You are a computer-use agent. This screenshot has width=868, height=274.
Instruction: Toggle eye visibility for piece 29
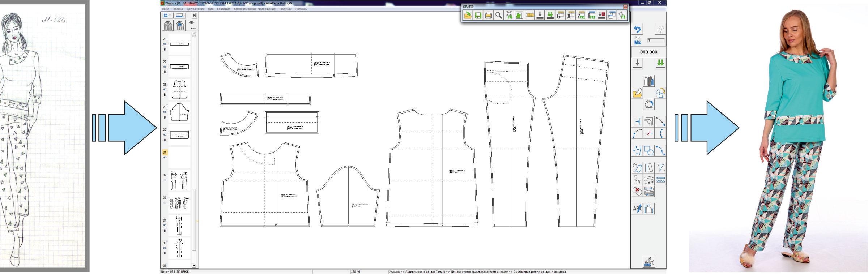coord(165,112)
